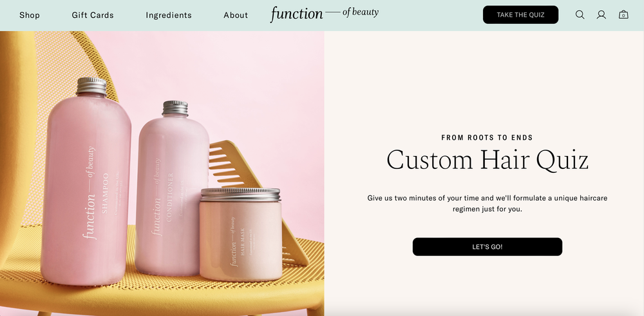The width and height of the screenshot is (644, 316).
Task: Open the user account icon
Action: (601, 15)
